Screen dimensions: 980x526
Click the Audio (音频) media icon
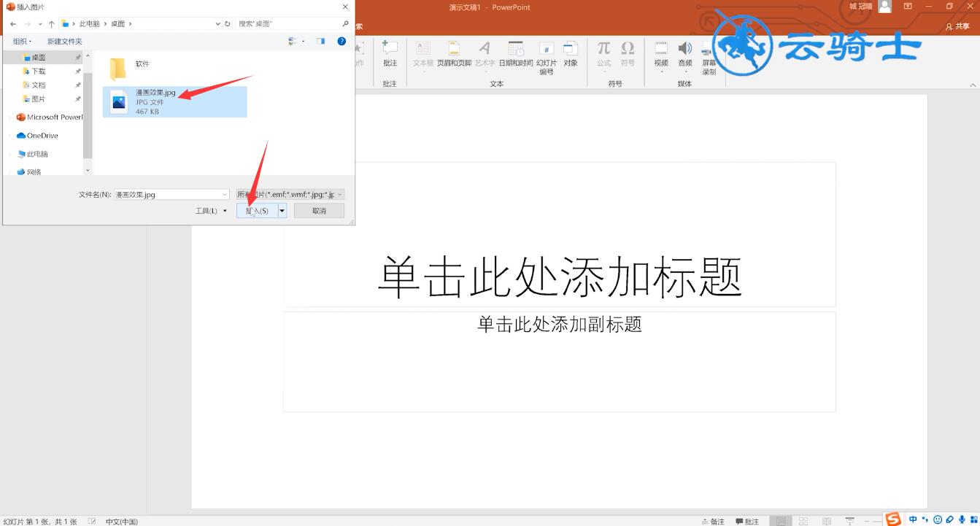pos(685,57)
